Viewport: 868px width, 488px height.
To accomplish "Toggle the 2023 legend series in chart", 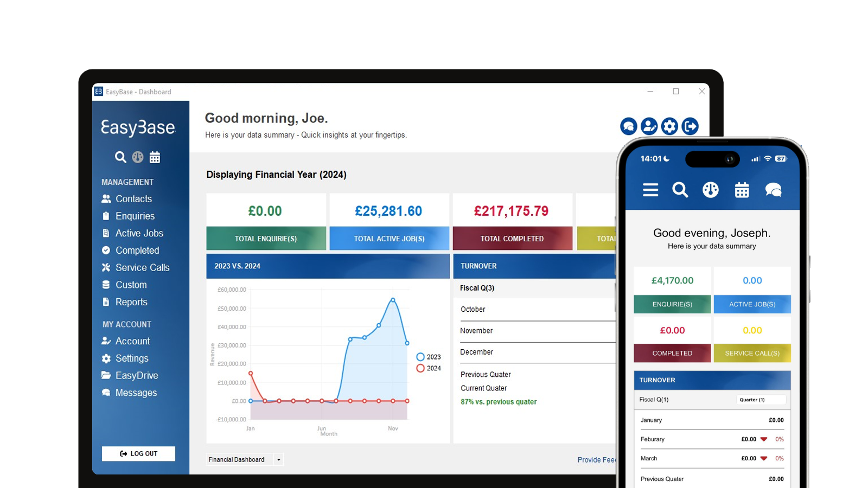I will tap(429, 357).
